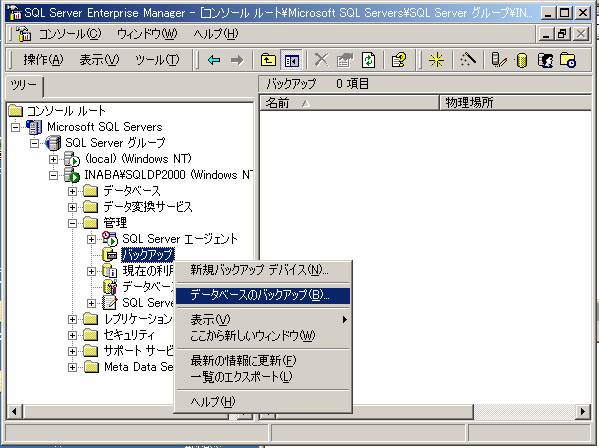Click the SQL Server logs icon under 管理

tap(110, 303)
